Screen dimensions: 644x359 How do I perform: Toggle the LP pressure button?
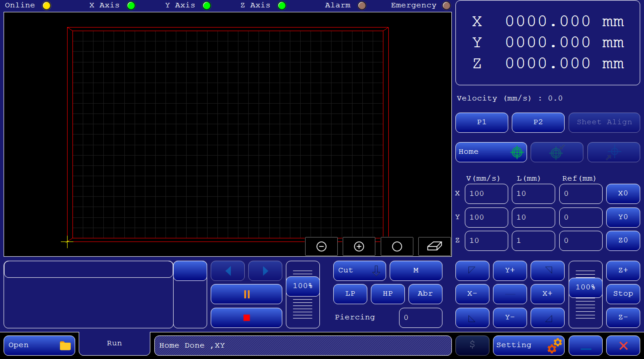pyautogui.click(x=350, y=294)
